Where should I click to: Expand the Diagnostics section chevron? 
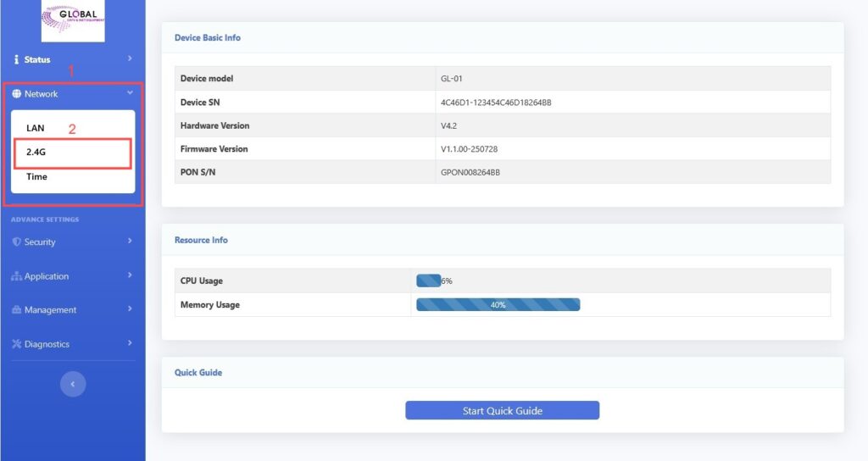click(130, 343)
